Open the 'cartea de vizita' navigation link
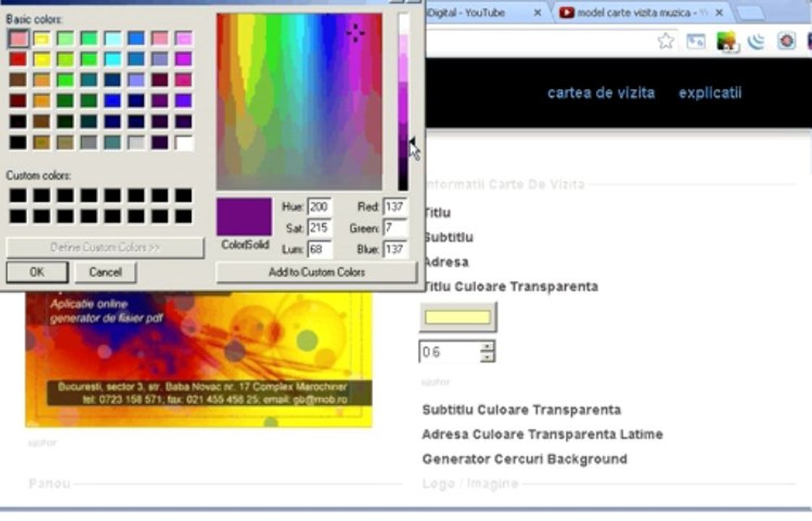Viewport: 812px width, 521px height. point(602,93)
